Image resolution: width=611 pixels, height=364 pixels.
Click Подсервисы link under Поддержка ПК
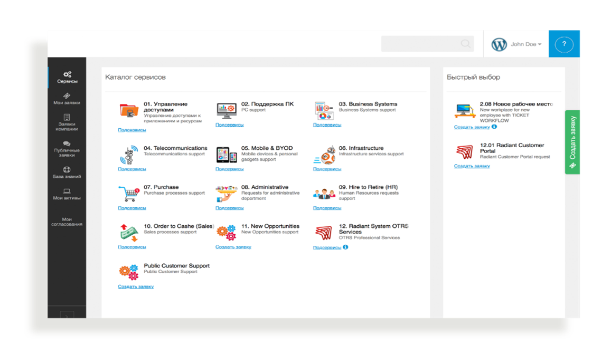coord(229,125)
